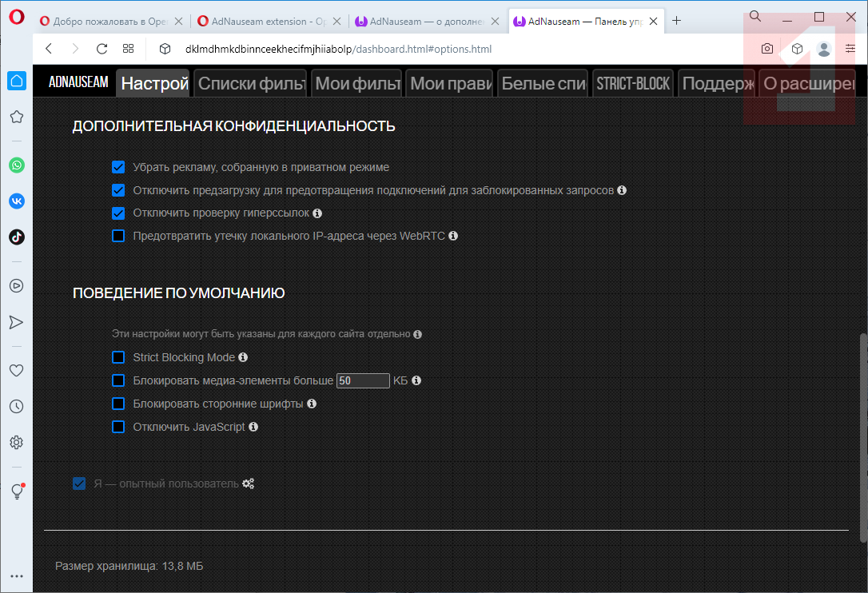
Task: Click the extension cube icon in address bar
Action: 165,49
